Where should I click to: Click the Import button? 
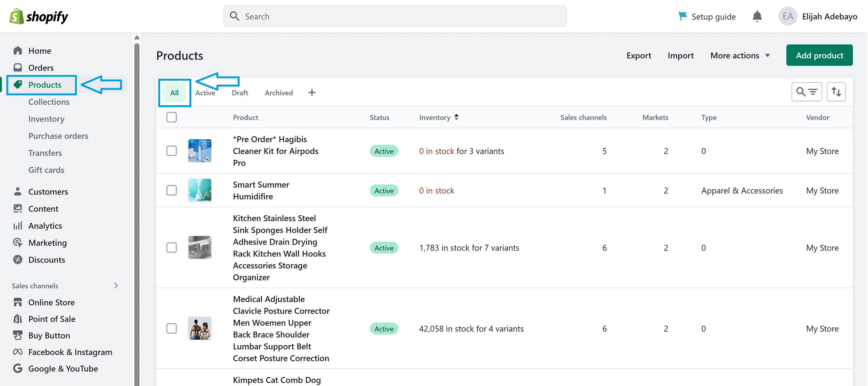(x=681, y=55)
